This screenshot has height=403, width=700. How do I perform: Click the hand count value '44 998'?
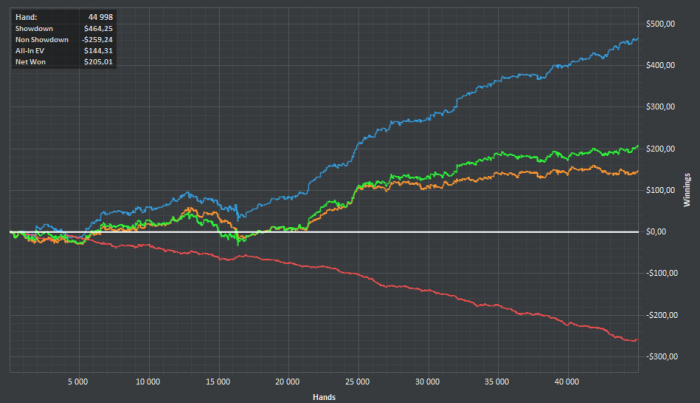tap(100, 17)
